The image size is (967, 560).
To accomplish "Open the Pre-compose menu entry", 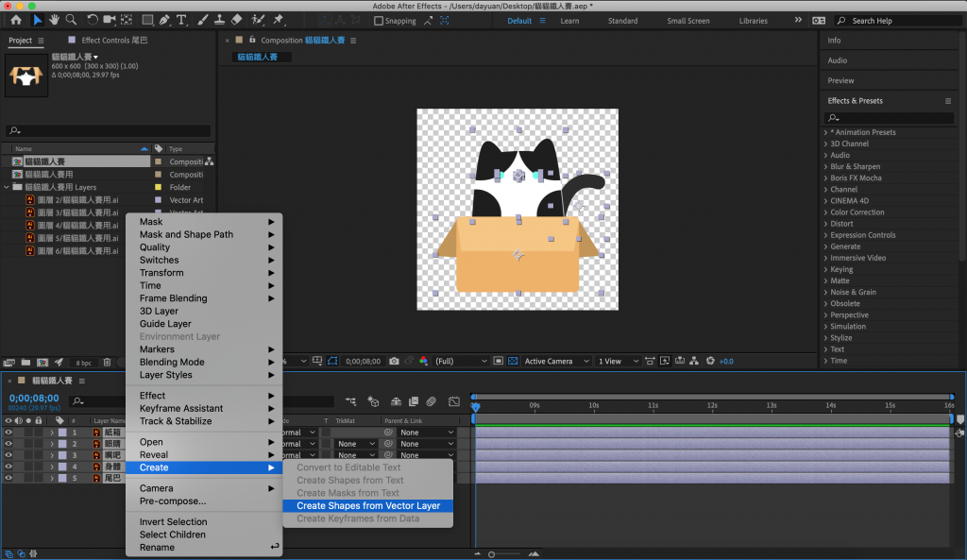I will (x=173, y=501).
